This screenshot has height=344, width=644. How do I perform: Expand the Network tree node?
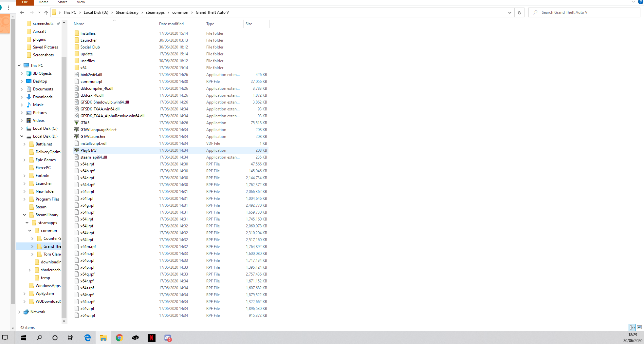point(19,312)
